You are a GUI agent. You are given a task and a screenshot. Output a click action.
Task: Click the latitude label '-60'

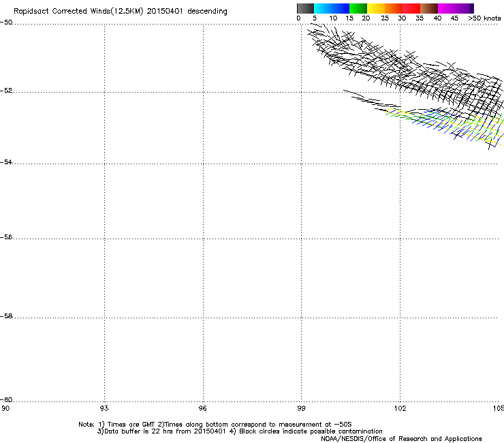tap(6, 399)
